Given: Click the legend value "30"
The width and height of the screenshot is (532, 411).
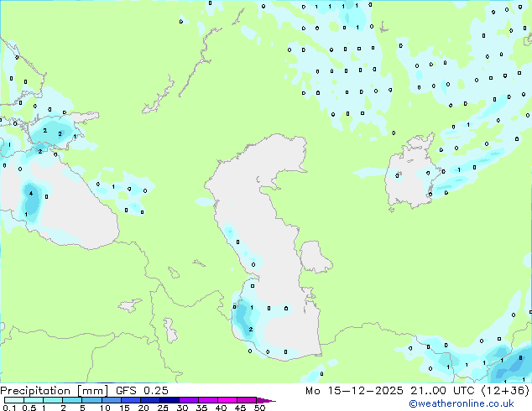Looking at the screenshot, I should click(x=182, y=408).
